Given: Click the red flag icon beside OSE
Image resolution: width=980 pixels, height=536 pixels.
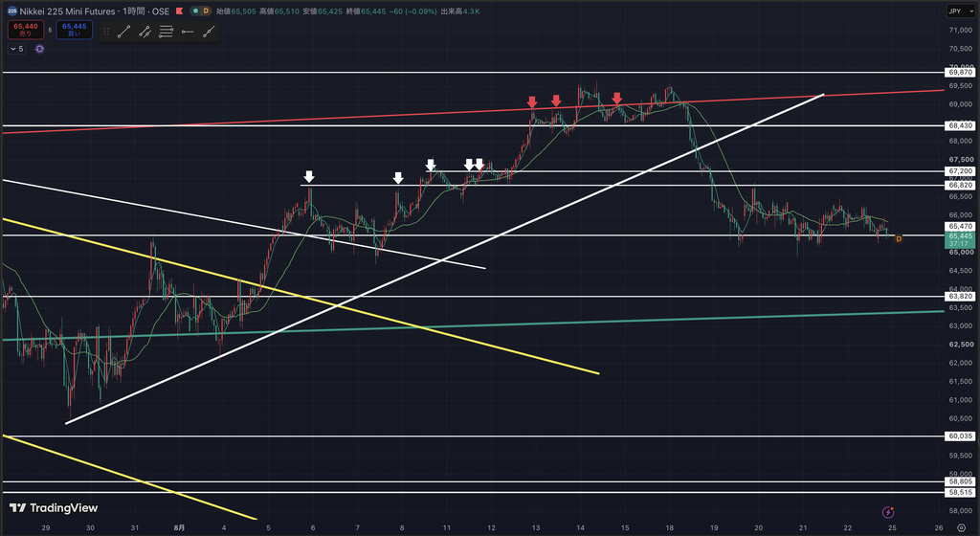Looking at the screenshot, I should [x=179, y=11].
